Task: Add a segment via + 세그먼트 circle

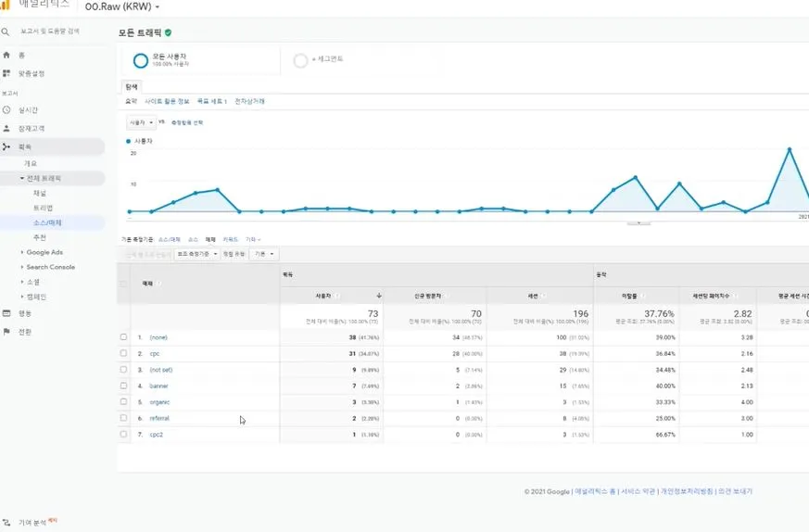Action: [x=300, y=60]
